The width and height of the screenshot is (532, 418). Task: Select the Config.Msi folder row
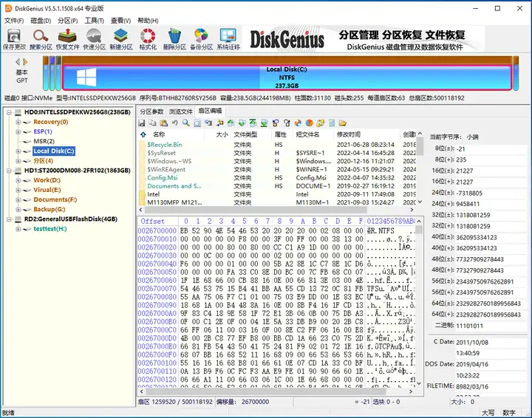pyautogui.click(x=277, y=178)
